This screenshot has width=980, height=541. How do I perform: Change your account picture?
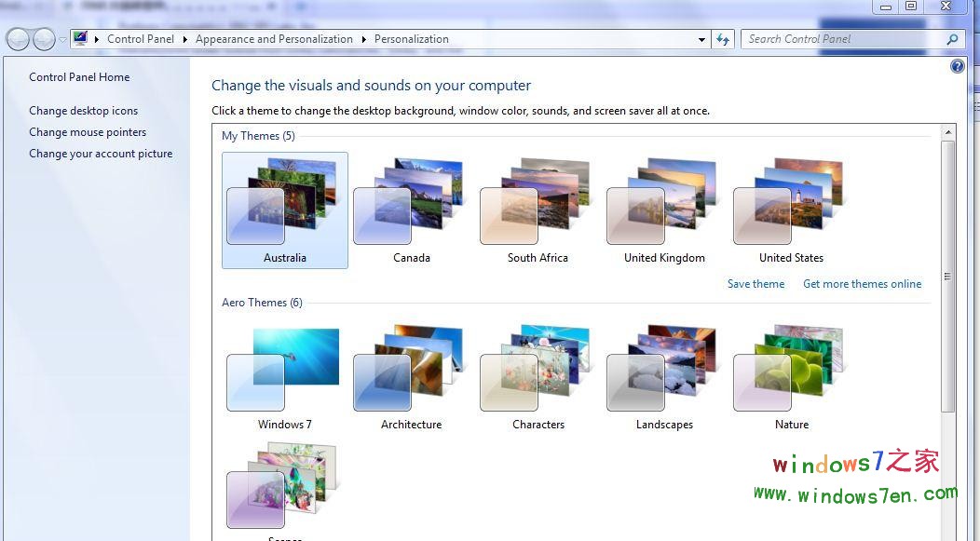click(101, 153)
